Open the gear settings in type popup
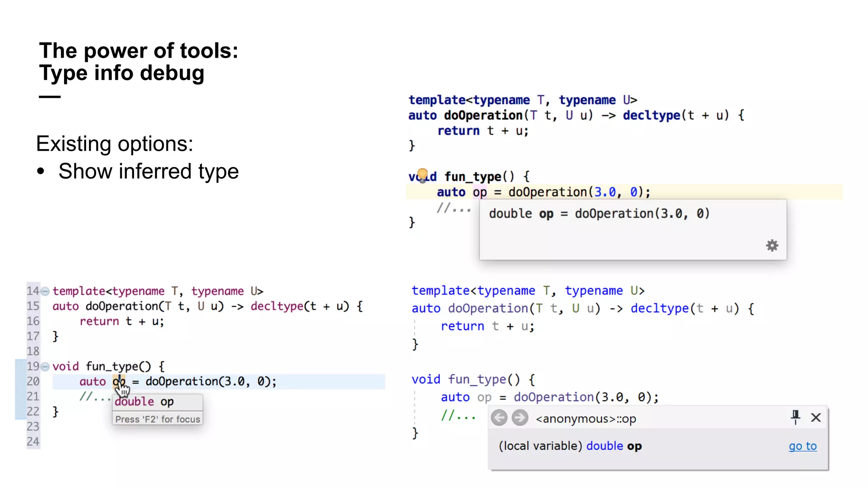This screenshot has height=488, width=868. point(772,245)
